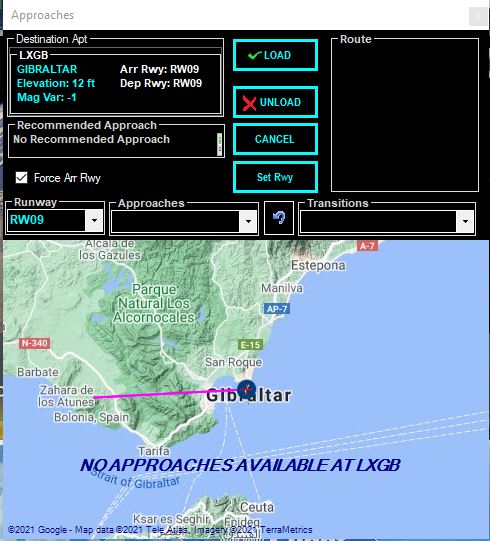Click the Estepona label on the map

pyautogui.click(x=318, y=265)
